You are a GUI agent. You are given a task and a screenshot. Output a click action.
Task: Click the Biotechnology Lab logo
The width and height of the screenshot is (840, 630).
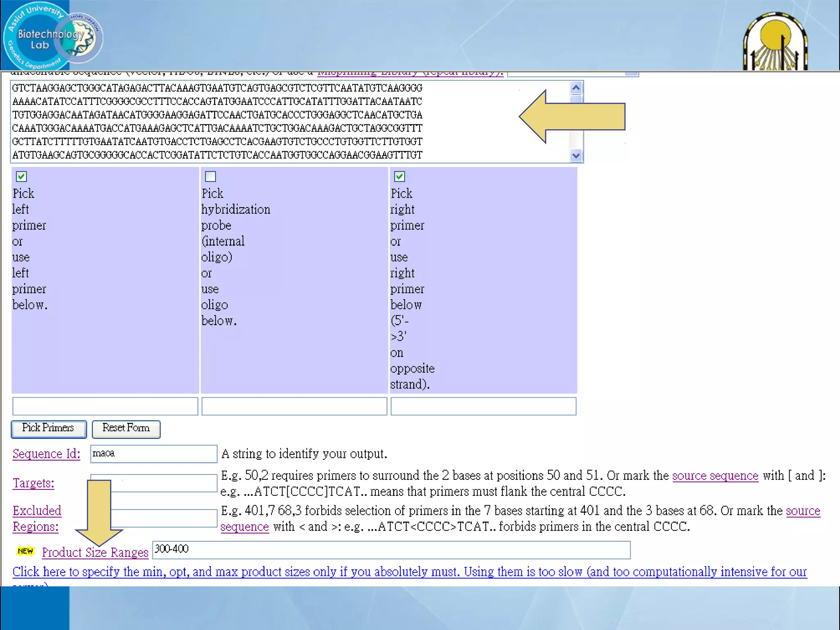52,36
